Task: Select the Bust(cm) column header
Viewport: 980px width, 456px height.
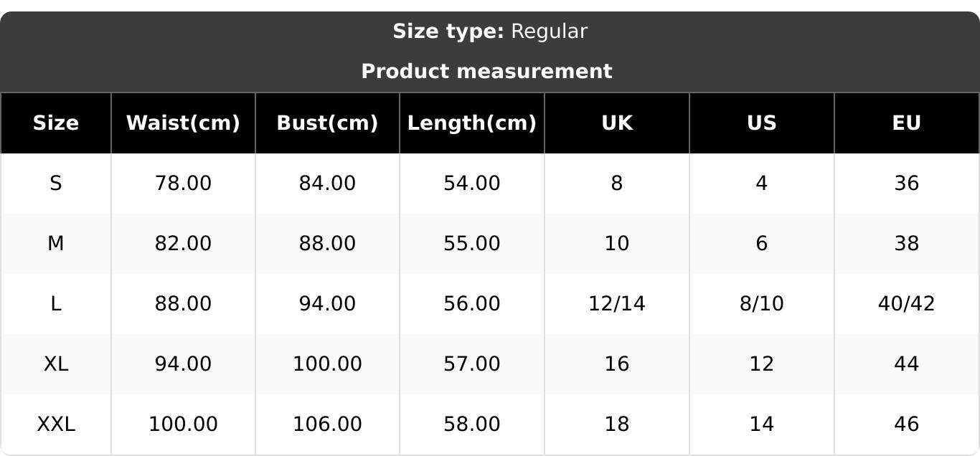Action: coord(327,123)
